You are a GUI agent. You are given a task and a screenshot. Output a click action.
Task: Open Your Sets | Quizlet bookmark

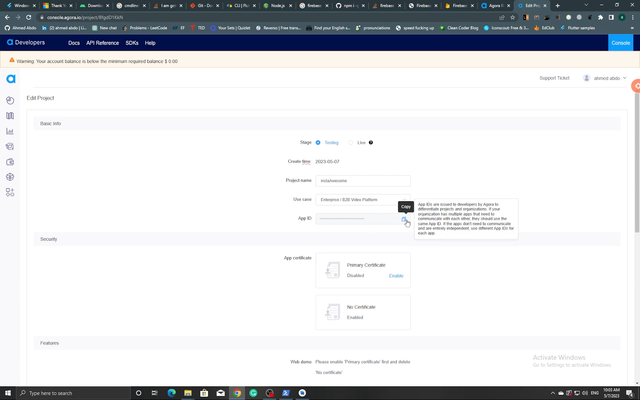pos(230,28)
